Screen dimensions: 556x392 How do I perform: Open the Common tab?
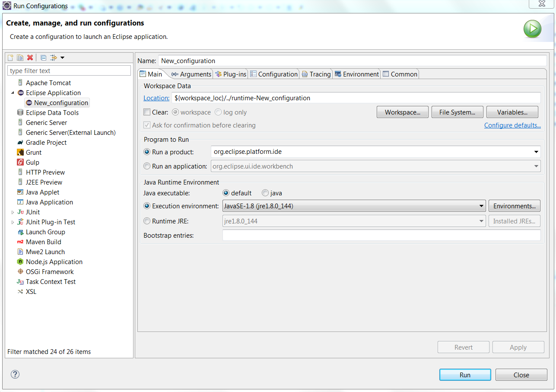[x=400, y=74]
